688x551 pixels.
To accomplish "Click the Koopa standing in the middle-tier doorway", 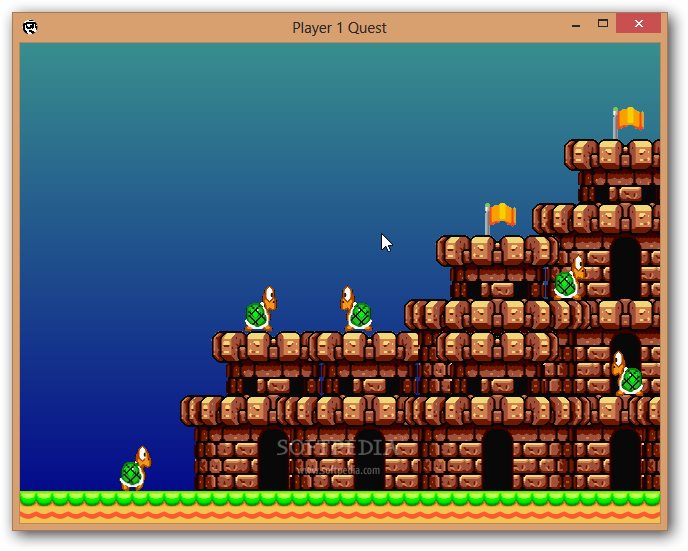I will 628,374.
